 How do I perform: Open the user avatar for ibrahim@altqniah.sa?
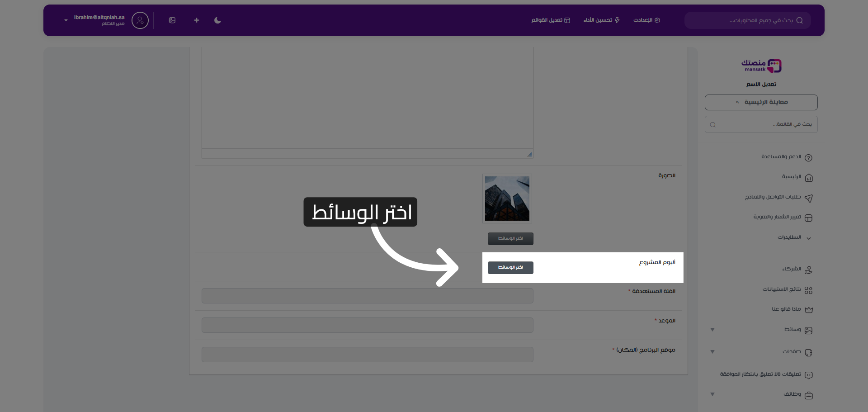point(140,20)
